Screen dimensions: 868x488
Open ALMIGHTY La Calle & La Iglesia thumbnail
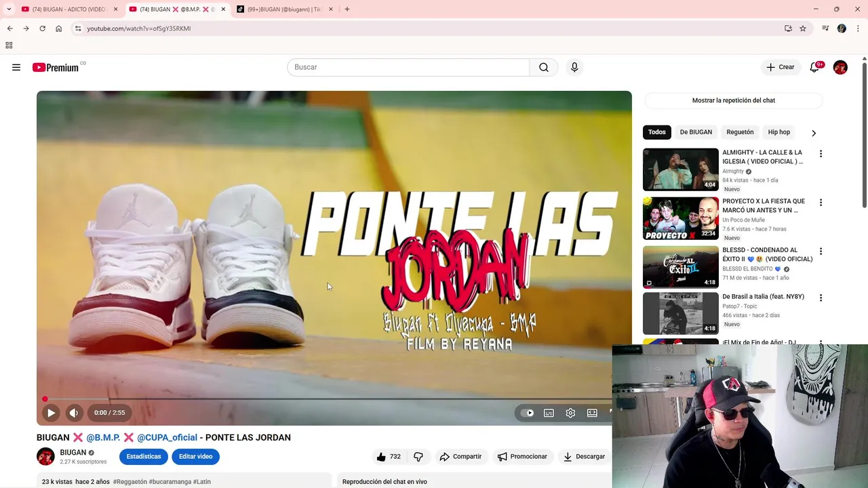tap(681, 169)
